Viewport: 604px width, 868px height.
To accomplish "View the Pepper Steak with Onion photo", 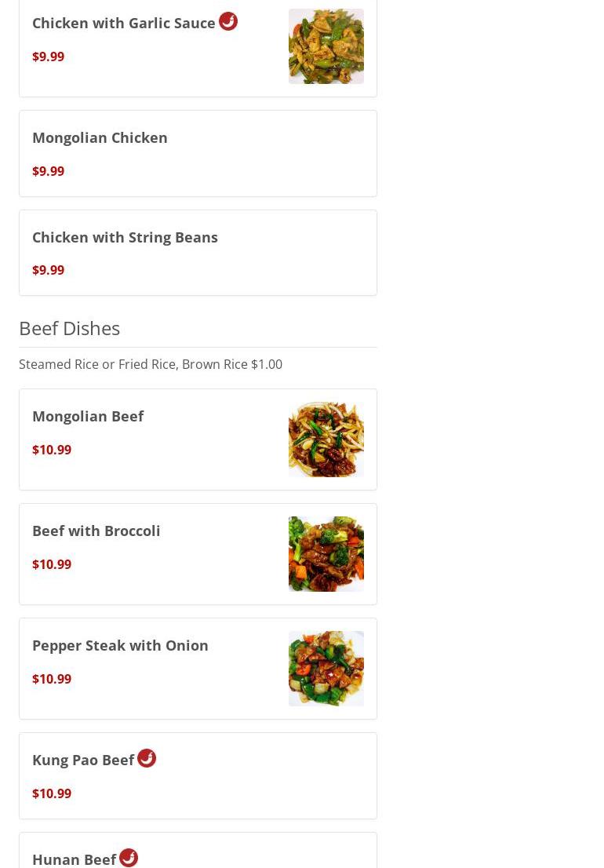I will (326, 669).
